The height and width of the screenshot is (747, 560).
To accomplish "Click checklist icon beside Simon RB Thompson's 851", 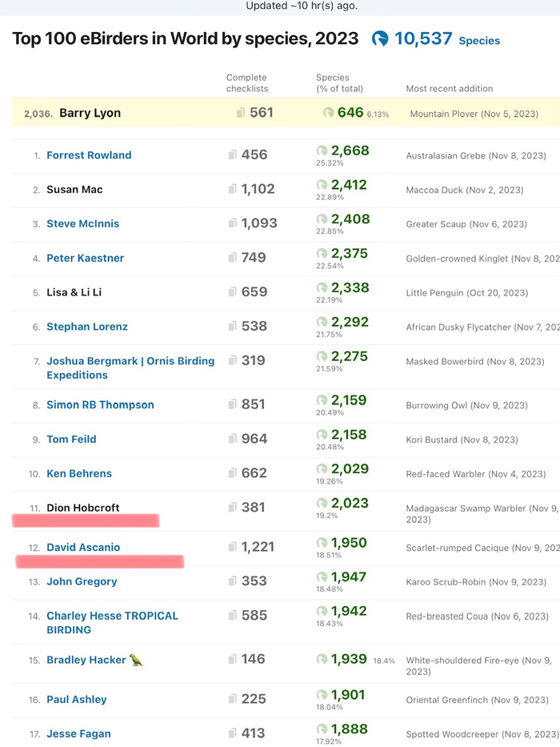I will (x=232, y=404).
